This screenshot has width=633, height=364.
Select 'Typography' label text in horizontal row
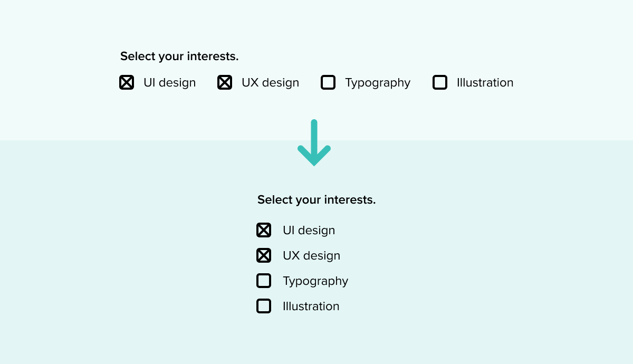378,83
